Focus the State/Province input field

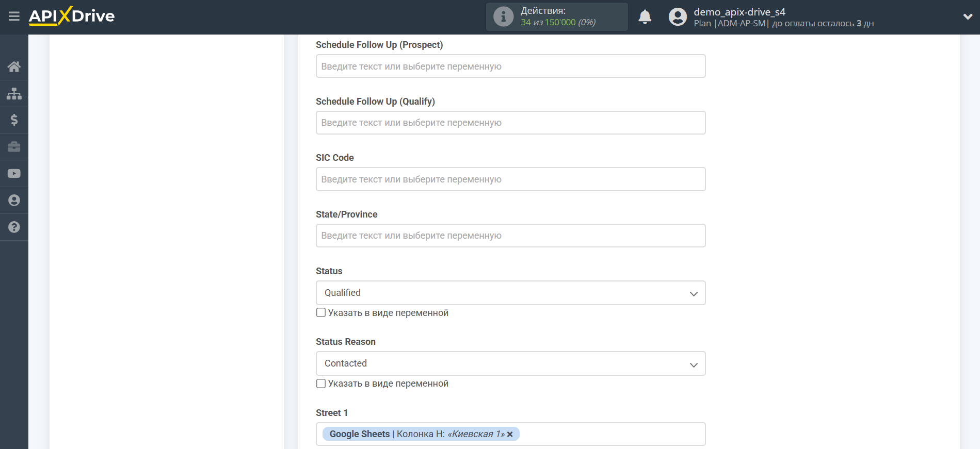[510, 236]
